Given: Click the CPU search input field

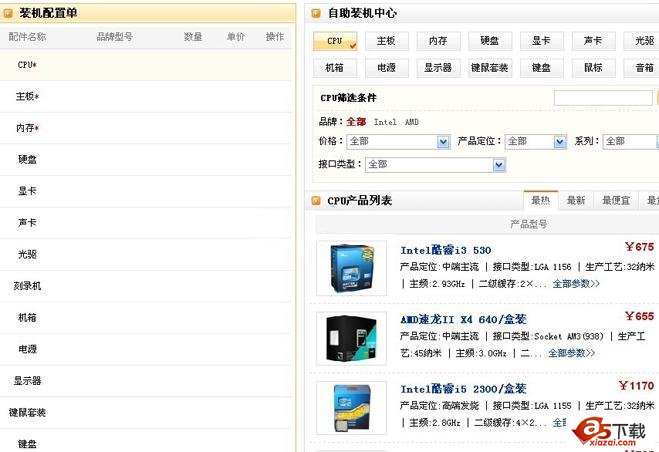Looking at the screenshot, I should click(603, 98).
